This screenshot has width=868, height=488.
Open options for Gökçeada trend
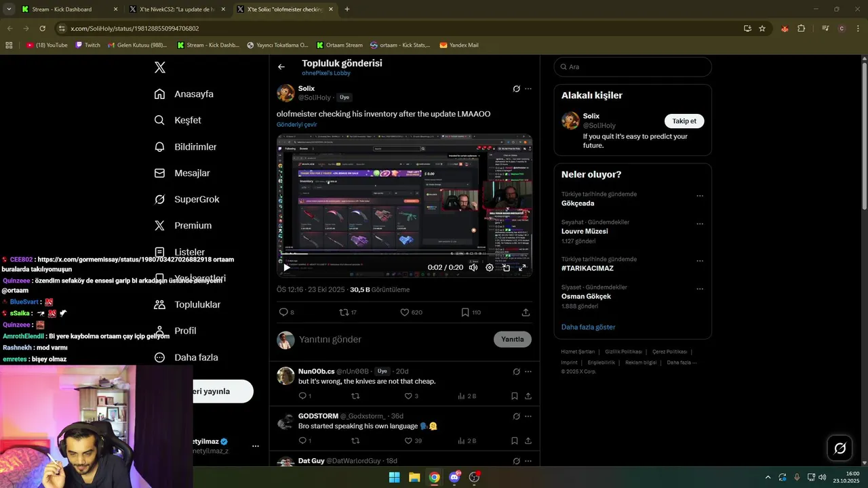700,196
